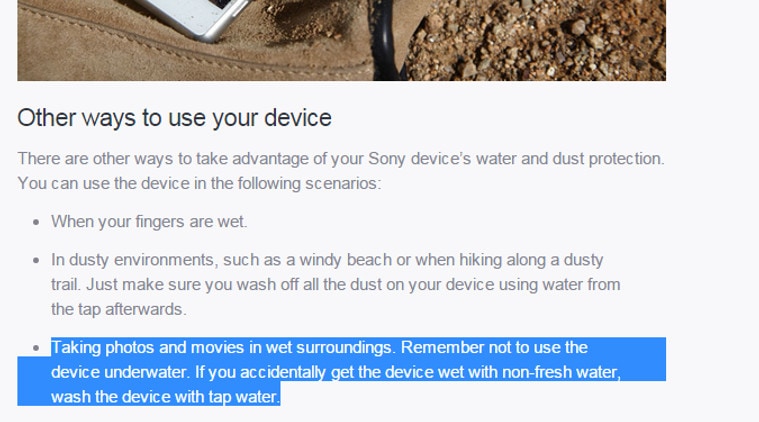
Task: Click the bullet before "In dusty environments"
Action: tap(36, 261)
